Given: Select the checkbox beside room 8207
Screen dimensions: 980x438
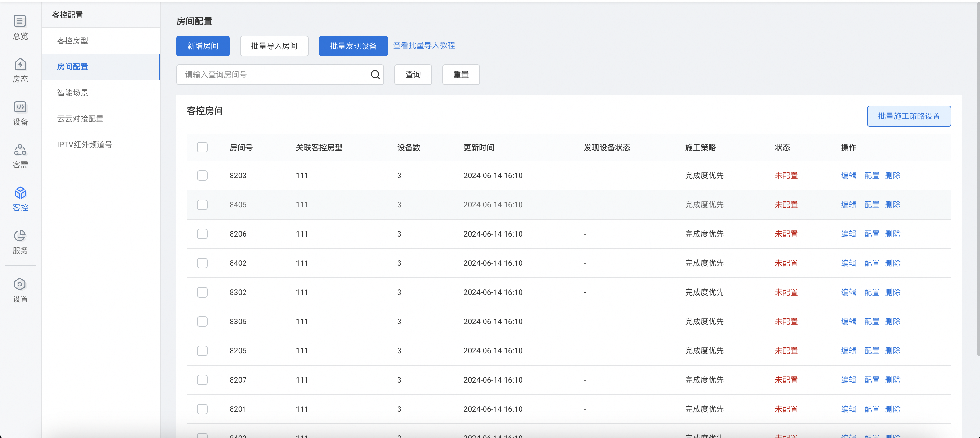Looking at the screenshot, I should (x=202, y=380).
